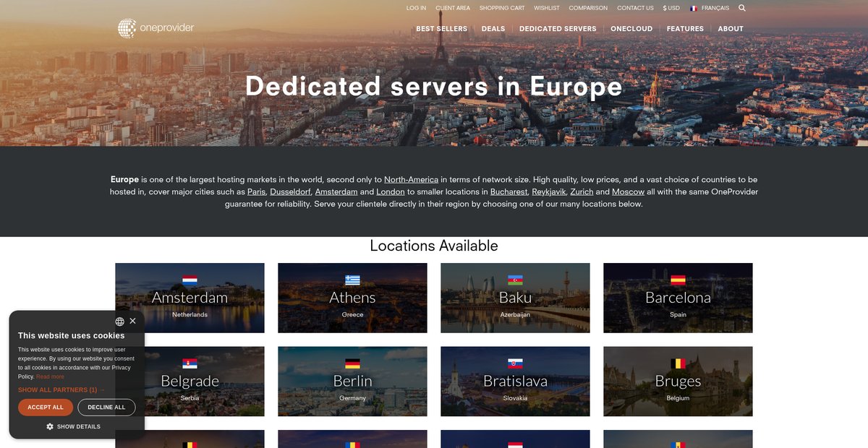Select the Barcelona location card
868x448 pixels.
coord(678,298)
